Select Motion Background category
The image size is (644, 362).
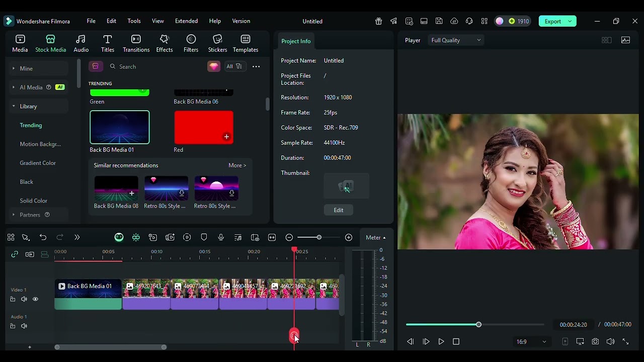(40, 144)
